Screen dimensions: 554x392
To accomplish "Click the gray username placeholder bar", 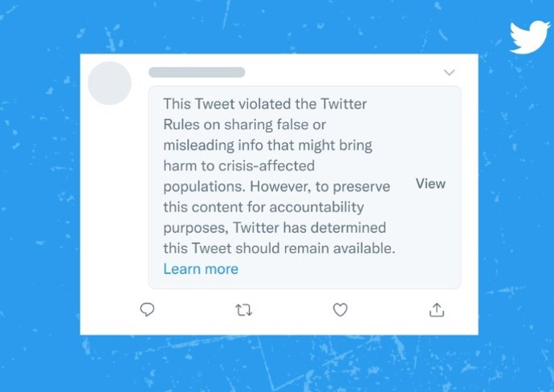I will [x=197, y=72].
